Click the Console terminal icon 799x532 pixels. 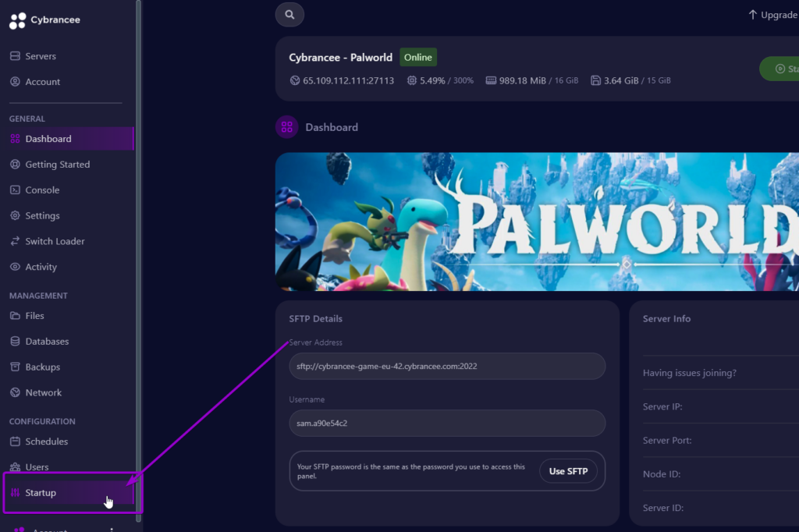coord(15,190)
